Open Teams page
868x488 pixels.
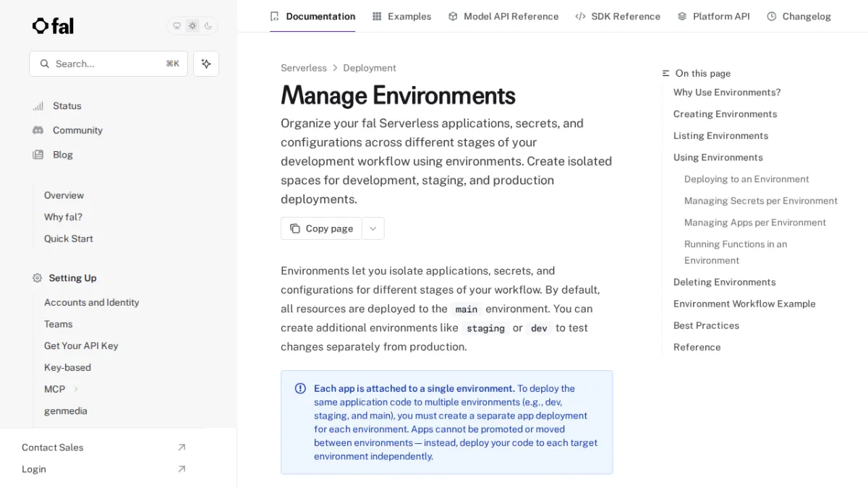click(58, 324)
